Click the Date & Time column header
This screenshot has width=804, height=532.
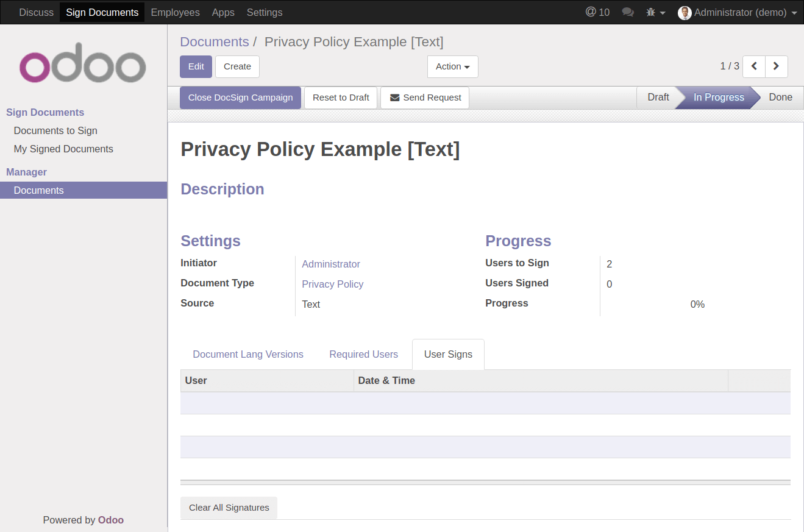click(386, 380)
